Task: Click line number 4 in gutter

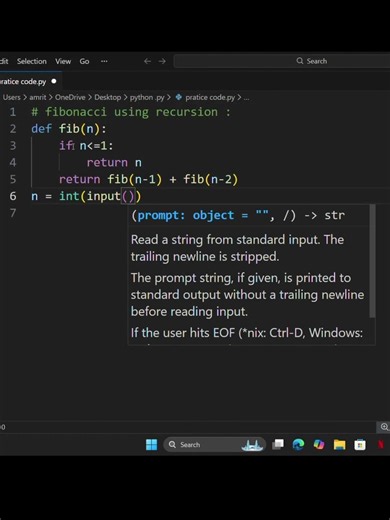Action: click(x=13, y=163)
